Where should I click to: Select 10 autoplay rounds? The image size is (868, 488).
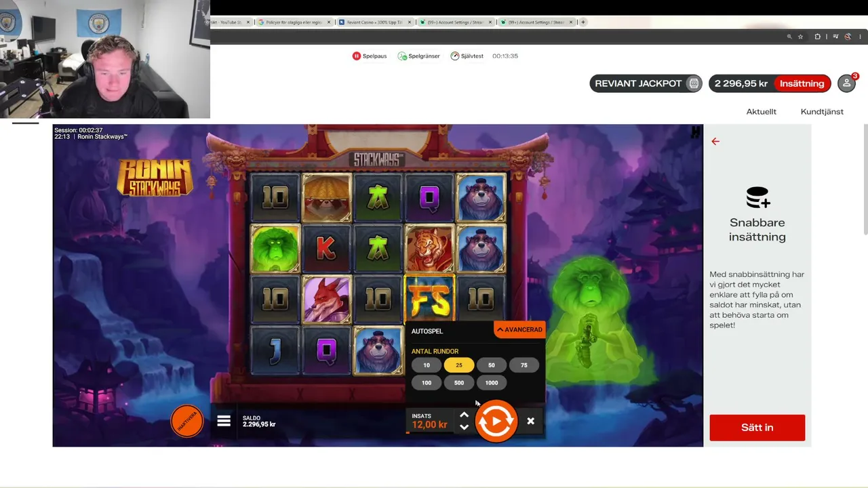click(x=427, y=365)
